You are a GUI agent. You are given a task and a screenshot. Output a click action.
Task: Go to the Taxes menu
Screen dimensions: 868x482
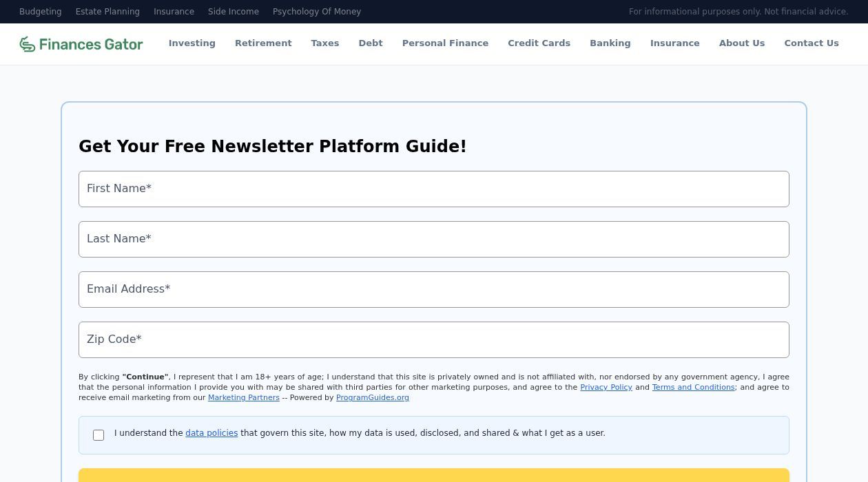coord(325,43)
